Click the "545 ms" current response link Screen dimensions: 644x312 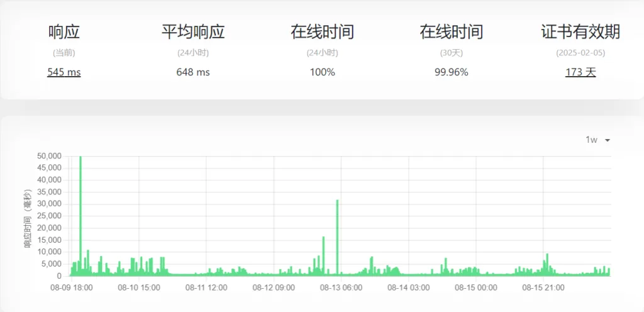(64, 72)
